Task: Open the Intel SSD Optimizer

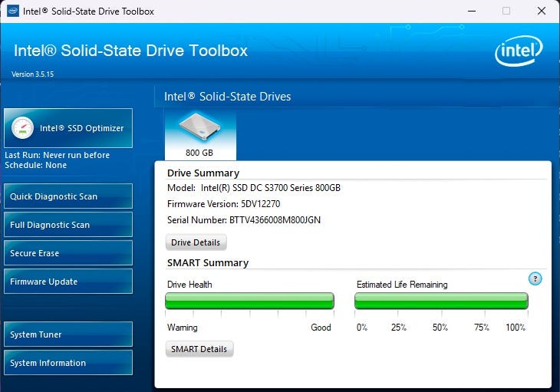Action: tap(68, 128)
